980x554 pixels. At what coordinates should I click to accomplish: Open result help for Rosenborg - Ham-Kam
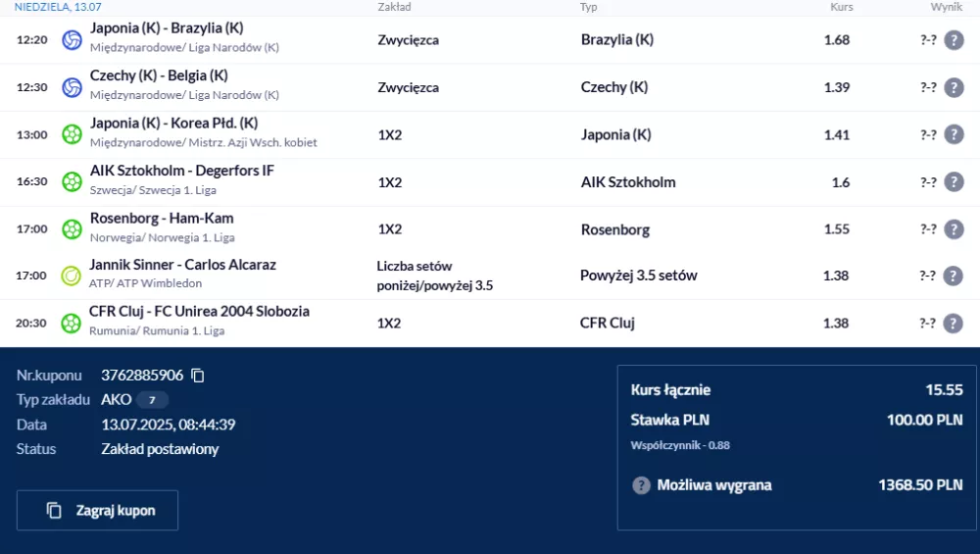[x=954, y=229]
